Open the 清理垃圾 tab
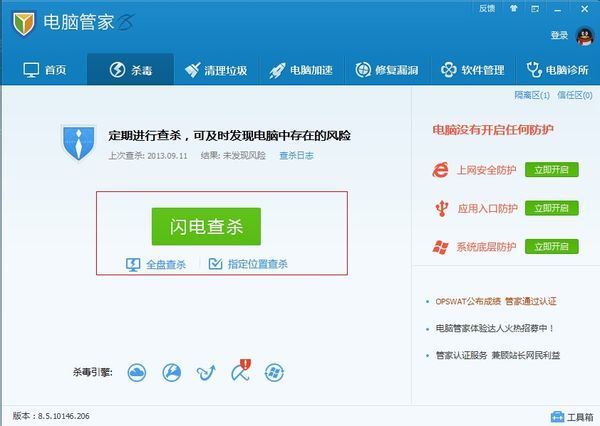The height and width of the screenshot is (426, 600). (x=216, y=70)
